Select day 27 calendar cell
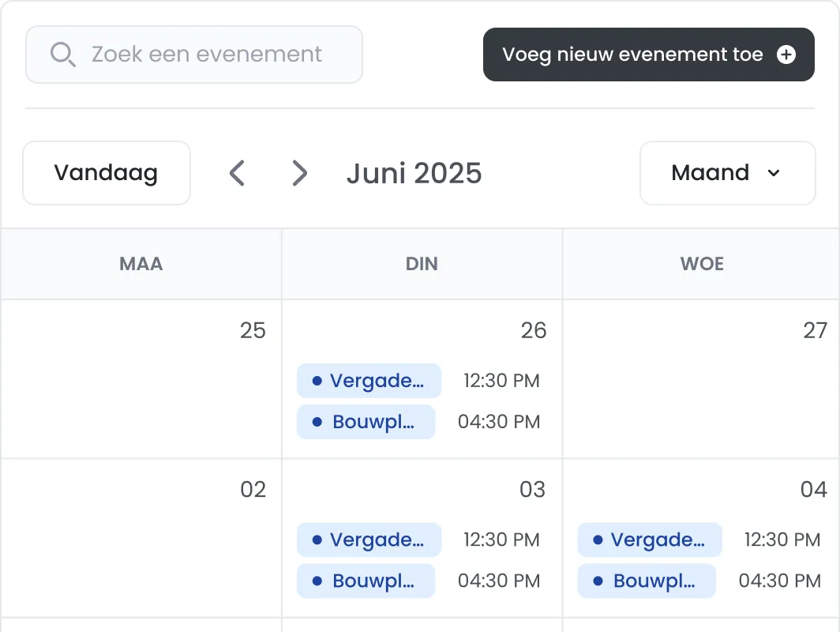This screenshot has width=840, height=632. tap(702, 379)
